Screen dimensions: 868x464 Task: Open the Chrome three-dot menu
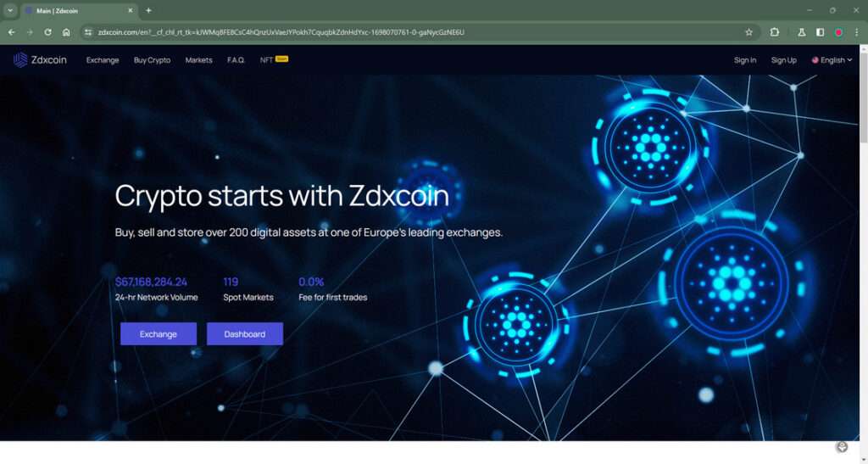856,32
